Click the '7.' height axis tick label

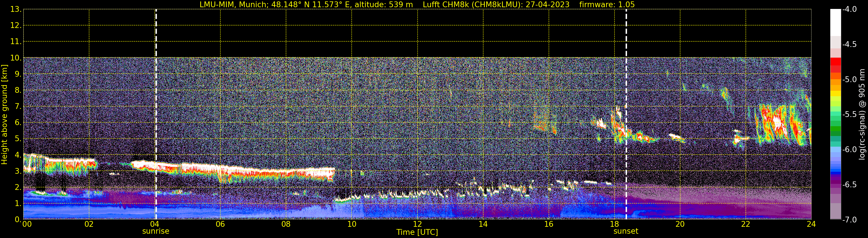point(18,107)
